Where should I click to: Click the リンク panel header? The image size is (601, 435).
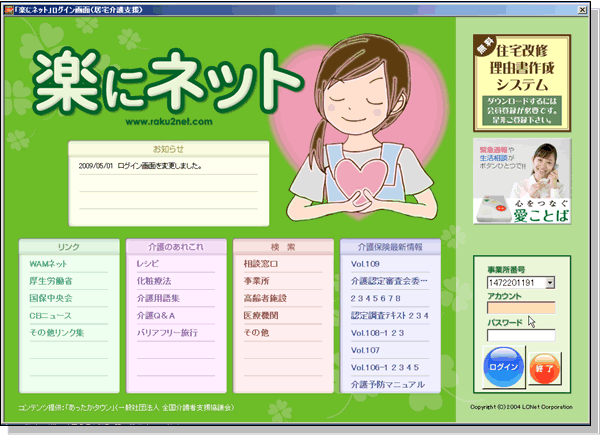tap(69, 247)
